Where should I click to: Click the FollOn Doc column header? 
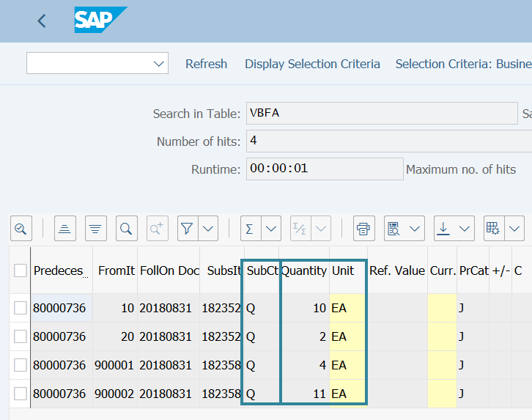[x=169, y=270]
